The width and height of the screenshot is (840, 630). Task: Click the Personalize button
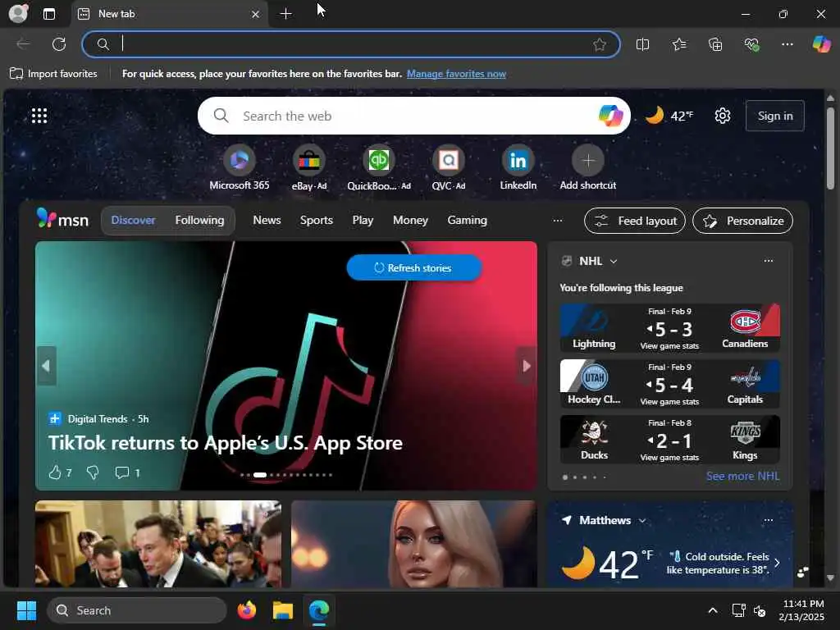[x=742, y=221]
